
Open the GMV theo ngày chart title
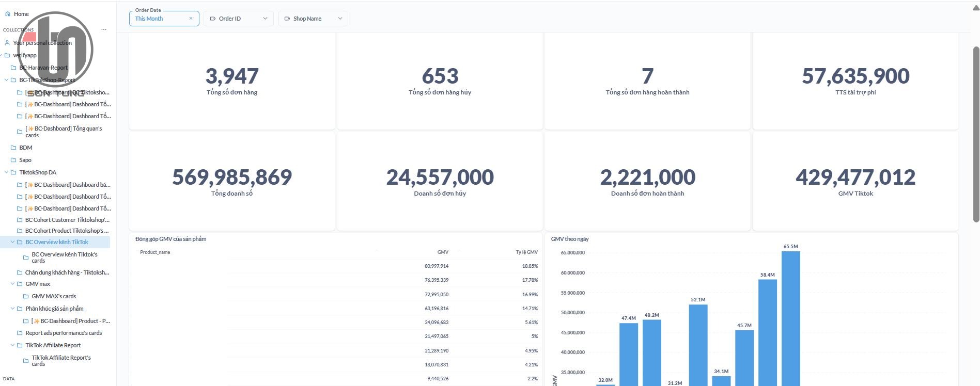point(570,239)
